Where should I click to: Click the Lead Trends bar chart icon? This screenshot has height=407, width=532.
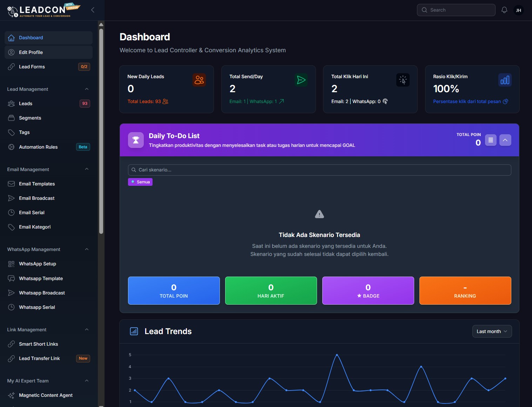[x=134, y=331]
